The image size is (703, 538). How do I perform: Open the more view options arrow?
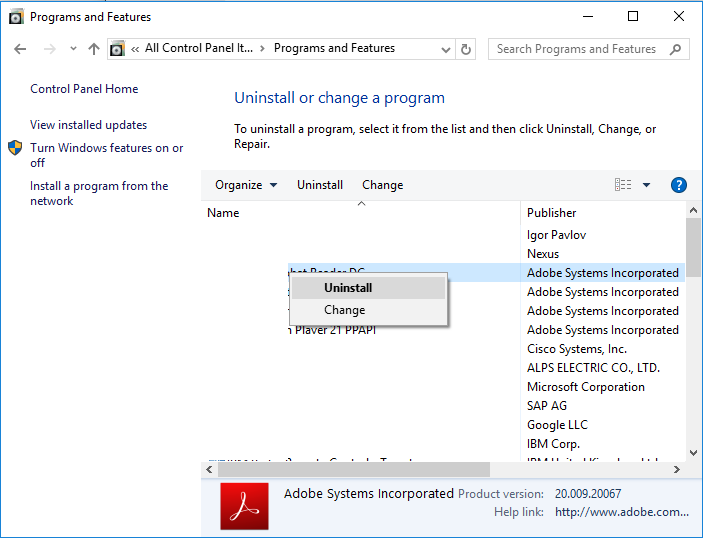646,185
